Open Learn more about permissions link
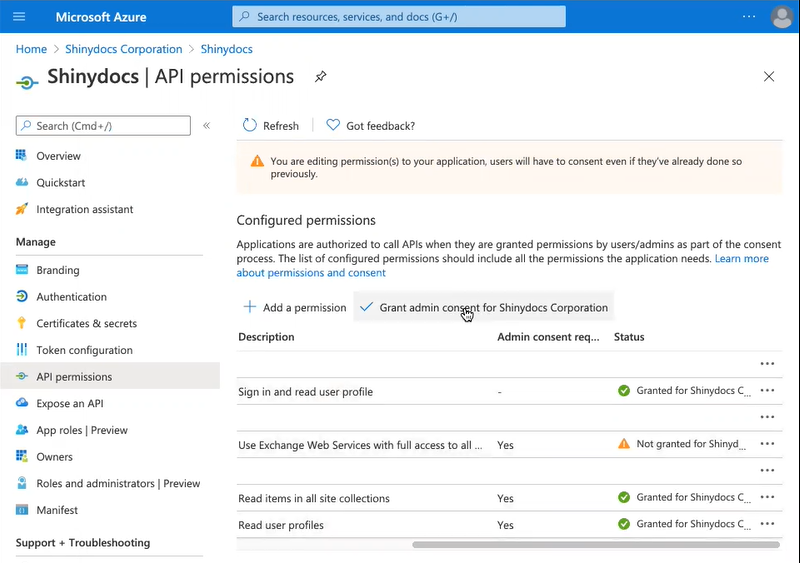 741,259
